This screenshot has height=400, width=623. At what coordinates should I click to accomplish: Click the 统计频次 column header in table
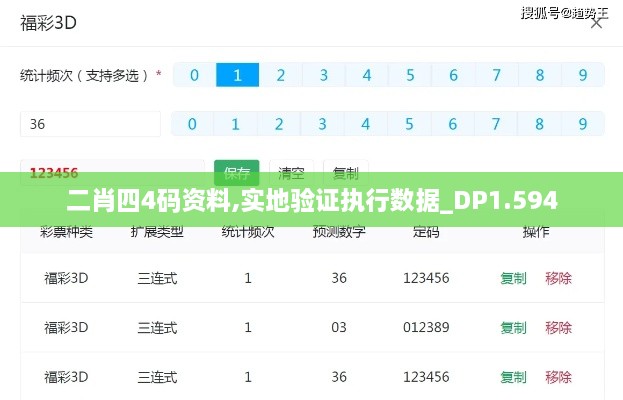(x=248, y=232)
